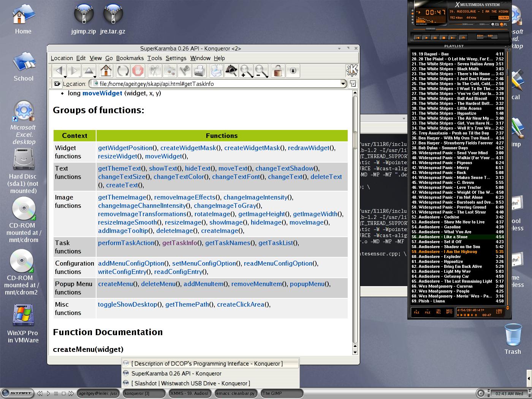The width and height of the screenshot is (532, 399).
Task: Open the Up button dropdown arrow
Action: 95,76
